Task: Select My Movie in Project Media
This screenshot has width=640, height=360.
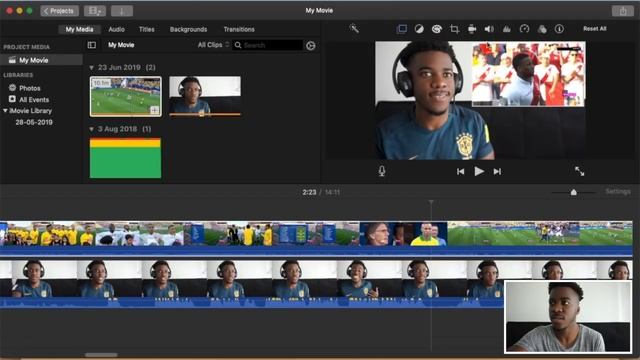Action: click(41, 60)
